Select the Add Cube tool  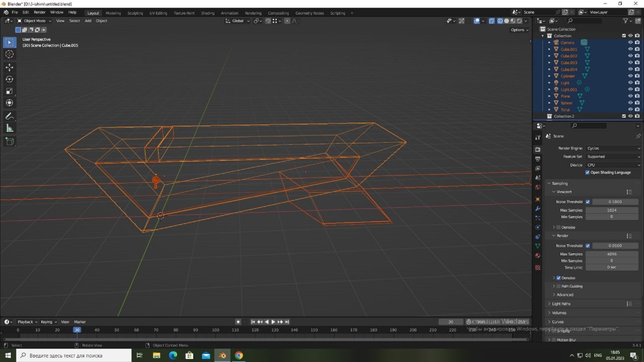[9, 141]
